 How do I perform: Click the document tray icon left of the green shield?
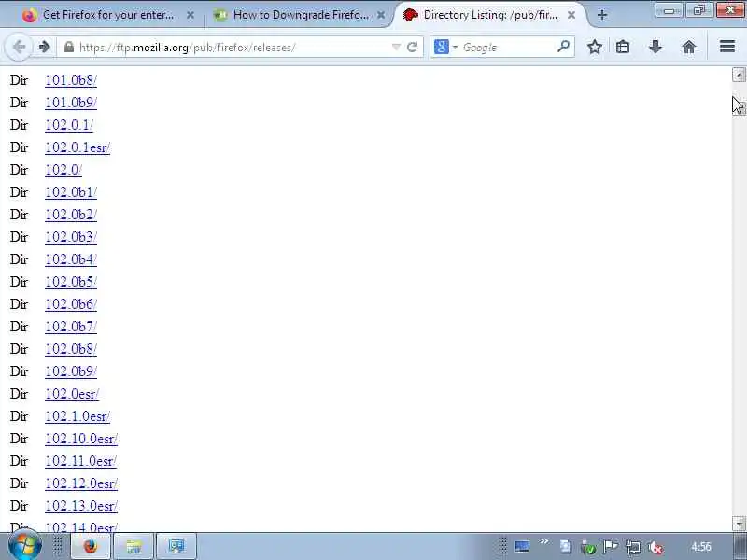566,547
